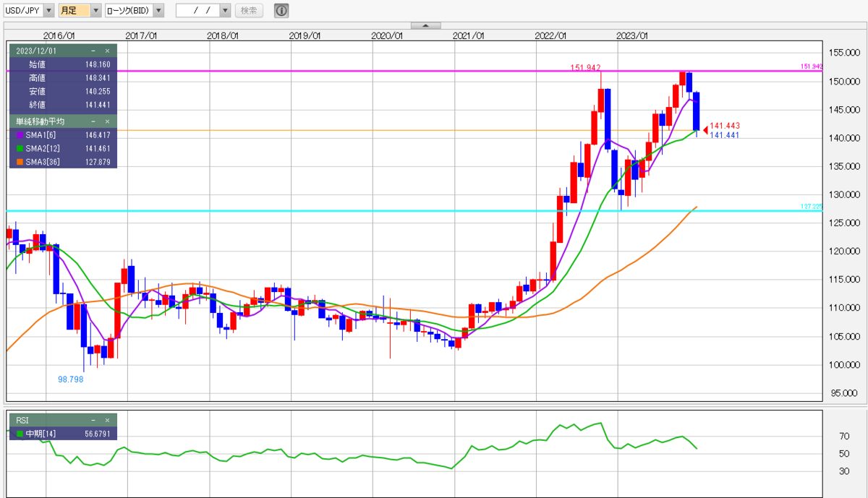Click the 高値 value 148.341
The image size is (868, 498).
(96, 78)
